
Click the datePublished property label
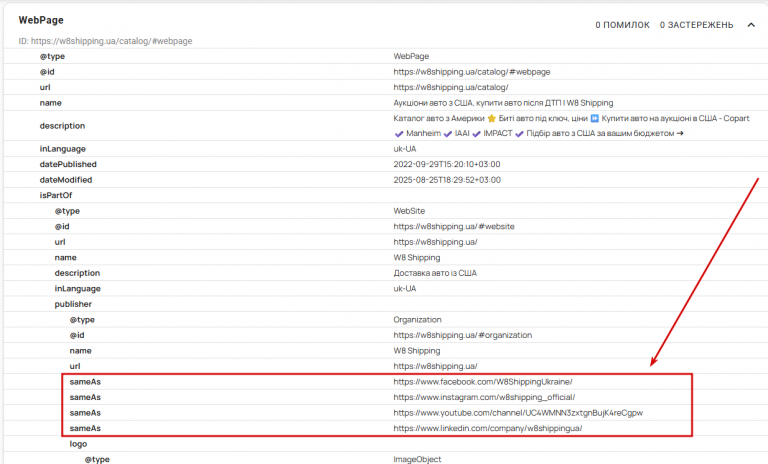(68, 164)
